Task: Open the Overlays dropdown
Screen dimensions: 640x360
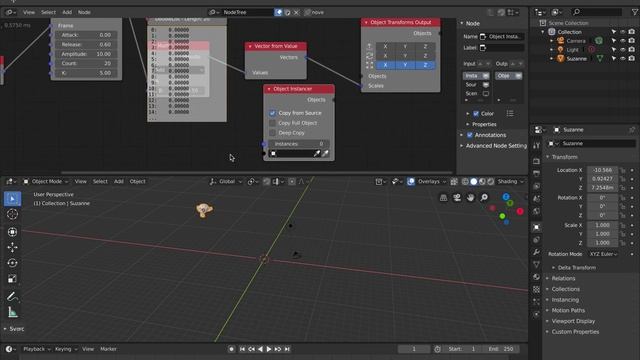Action: 432,181
